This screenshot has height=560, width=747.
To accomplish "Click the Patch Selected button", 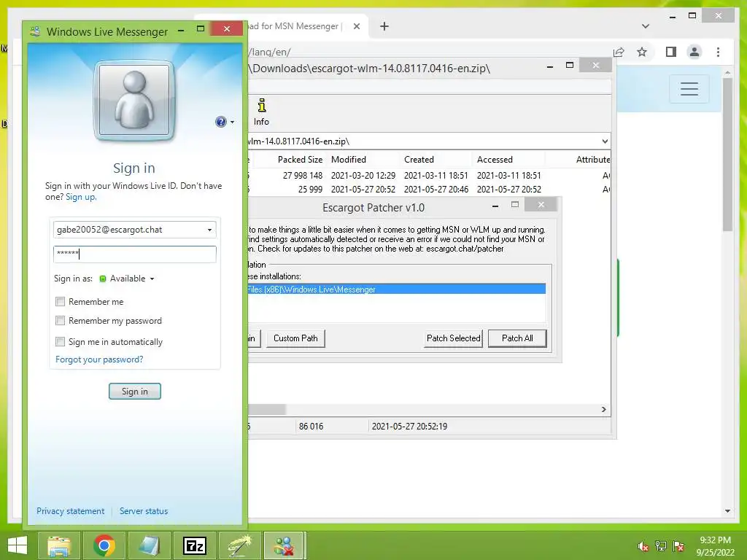I will [x=453, y=338].
